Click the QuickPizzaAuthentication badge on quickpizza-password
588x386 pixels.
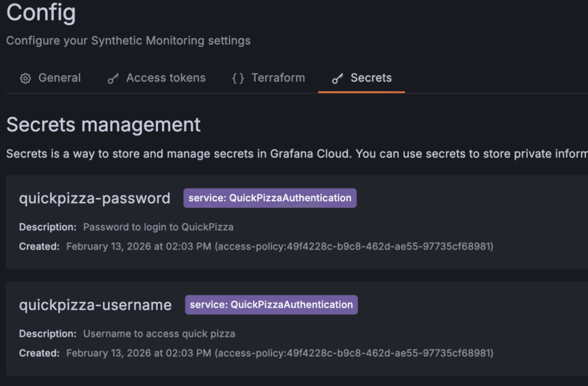[270, 198]
